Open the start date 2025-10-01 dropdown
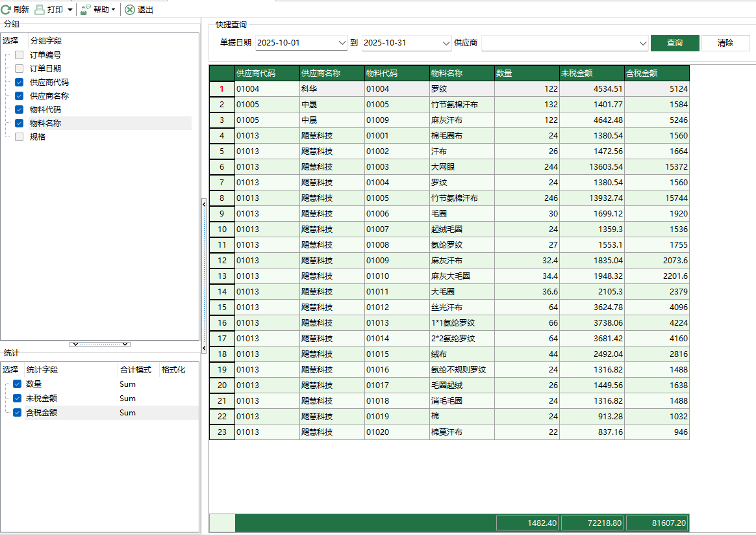 (343, 43)
